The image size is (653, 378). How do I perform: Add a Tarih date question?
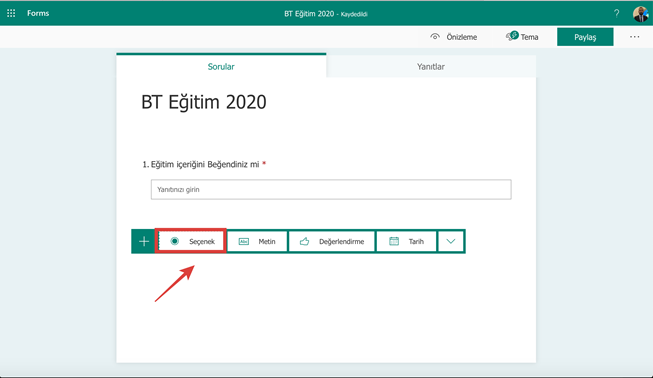coord(406,241)
